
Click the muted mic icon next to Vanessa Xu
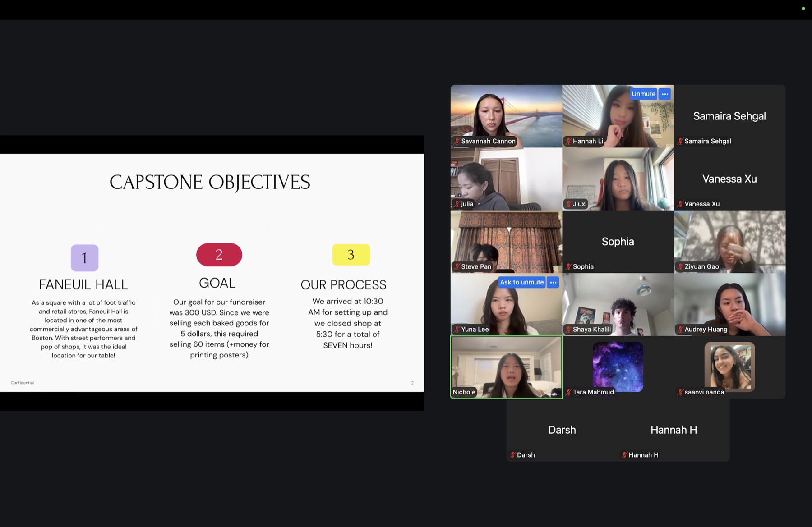[680, 204]
